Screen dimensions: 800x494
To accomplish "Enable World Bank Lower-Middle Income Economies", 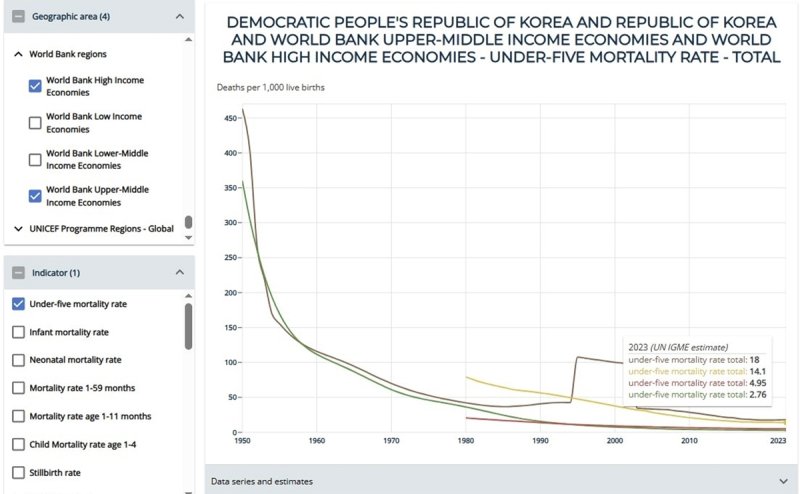I will click(x=35, y=159).
